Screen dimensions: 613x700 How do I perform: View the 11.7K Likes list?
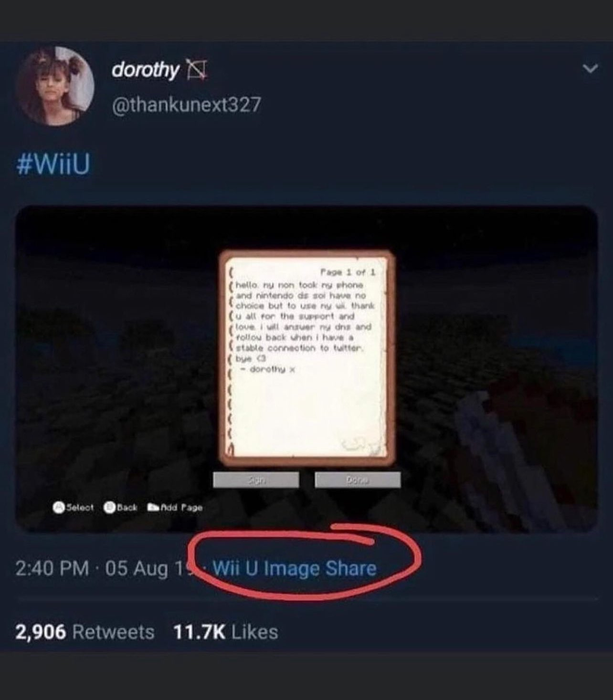pyautogui.click(x=225, y=632)
